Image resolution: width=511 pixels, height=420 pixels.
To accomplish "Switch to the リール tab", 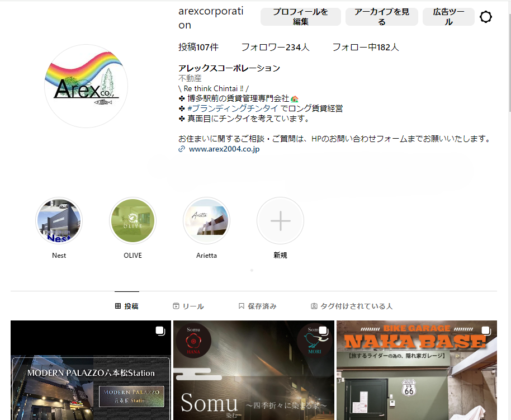I will [x=188, y=306].
